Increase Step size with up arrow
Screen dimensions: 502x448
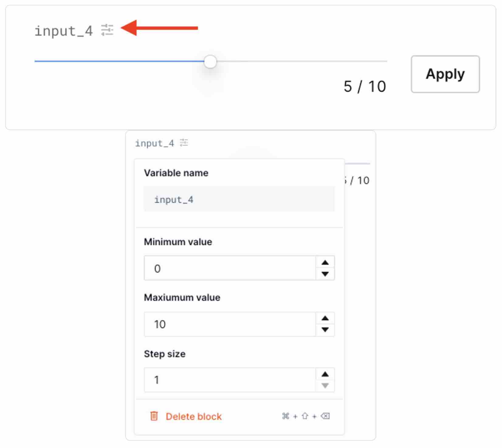pyautogui.click(x=325, y=374)
